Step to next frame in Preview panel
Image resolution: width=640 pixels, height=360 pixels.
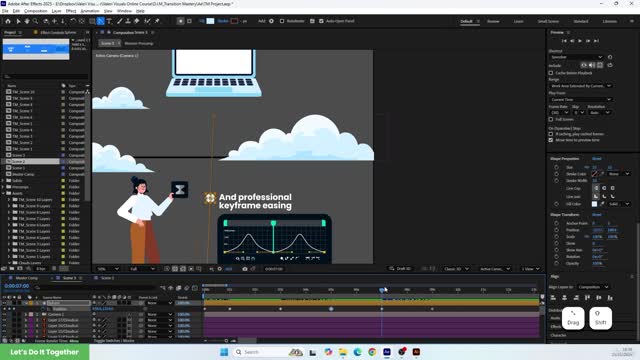[588, 41]
